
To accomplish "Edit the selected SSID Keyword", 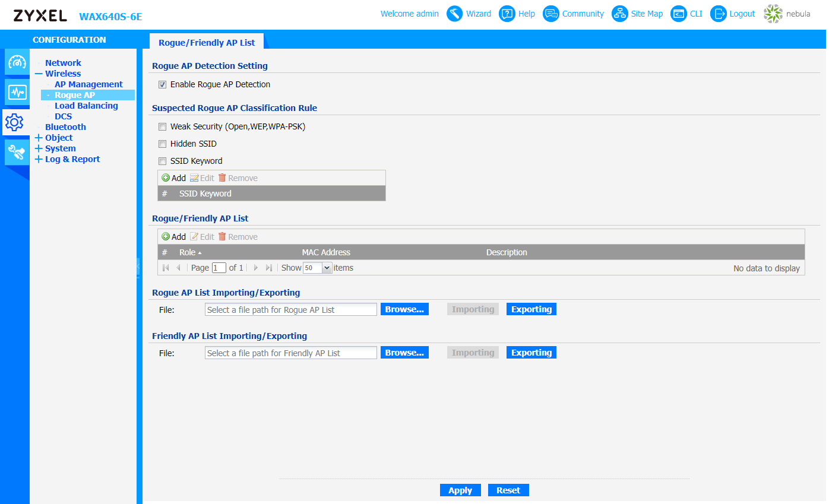I will (202, 178).
